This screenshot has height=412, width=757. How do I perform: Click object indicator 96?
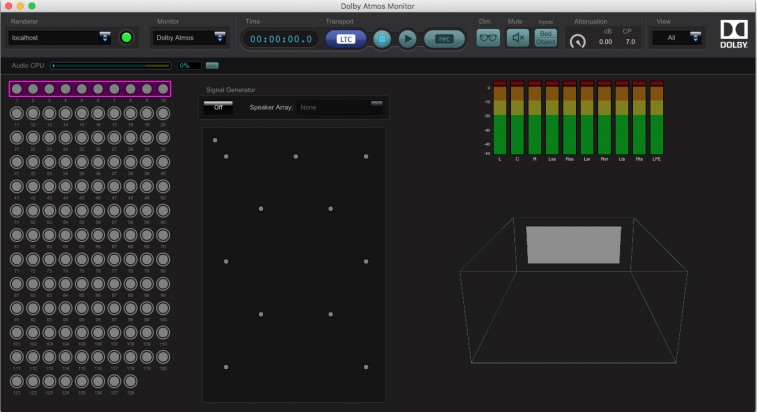click(98, 308)
